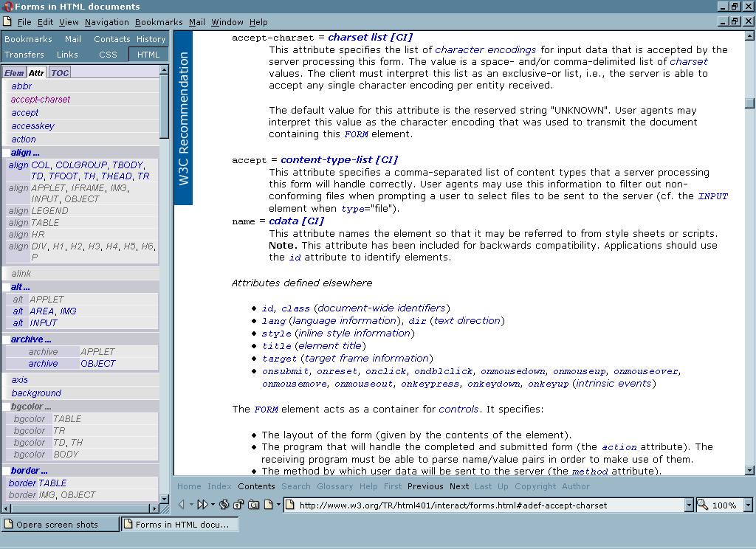Viewport: 756px width, 549px height.
Task: Open the address bar URL dropdown
Action: click(689, 505)
